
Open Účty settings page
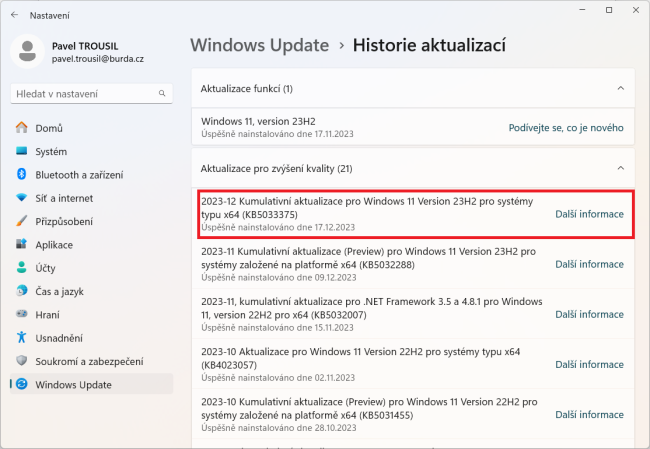pyautogui.click(x=91, y=268)
